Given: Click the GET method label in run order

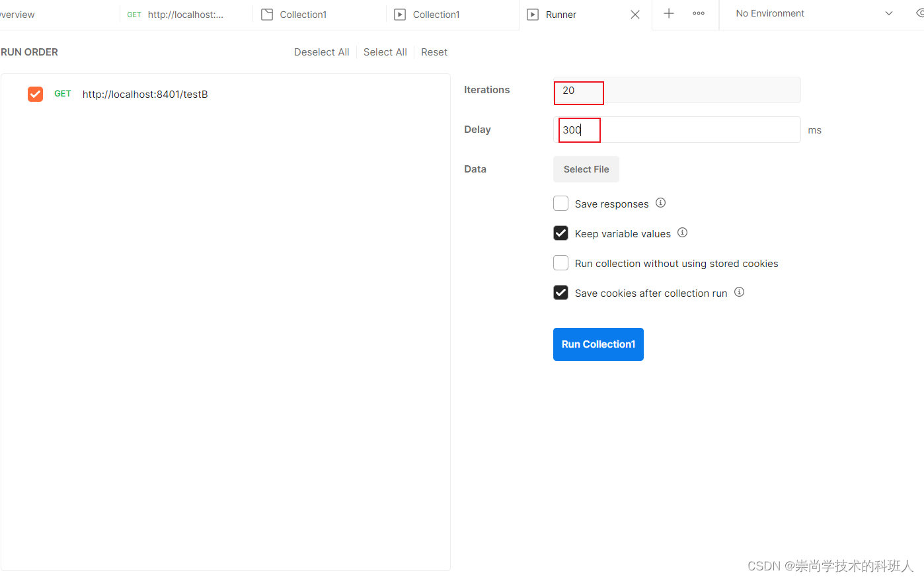Looking at the screenshot, I should (63, 94).
